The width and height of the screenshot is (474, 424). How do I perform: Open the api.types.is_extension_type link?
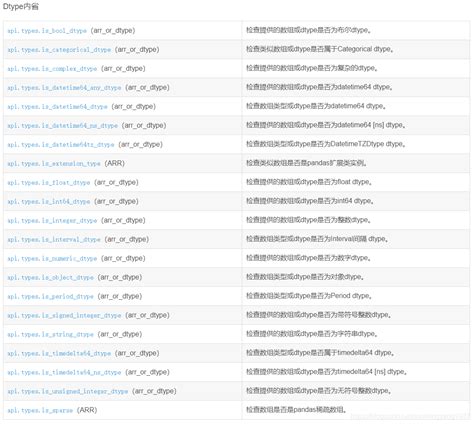click(x=54, y=164)
